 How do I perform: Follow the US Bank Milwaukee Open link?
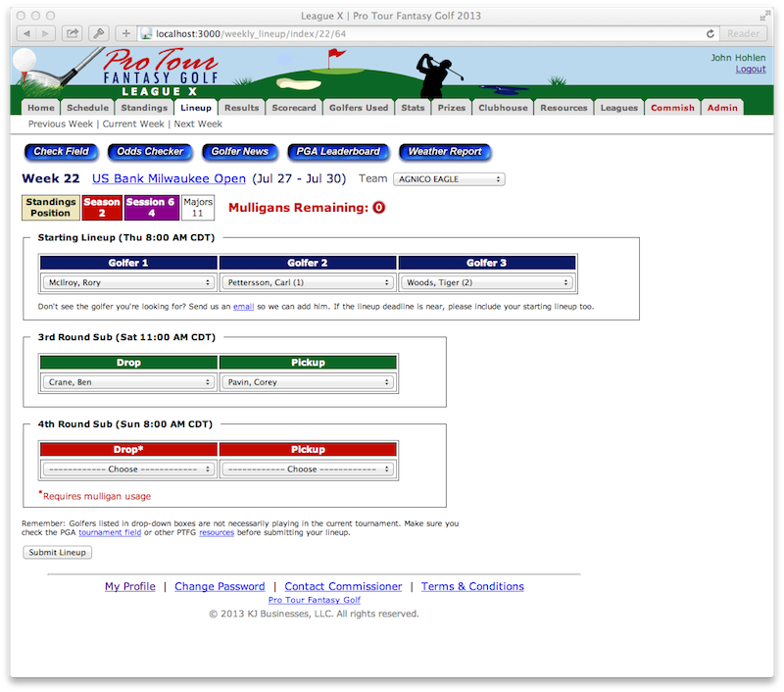(x=169, y=179)
